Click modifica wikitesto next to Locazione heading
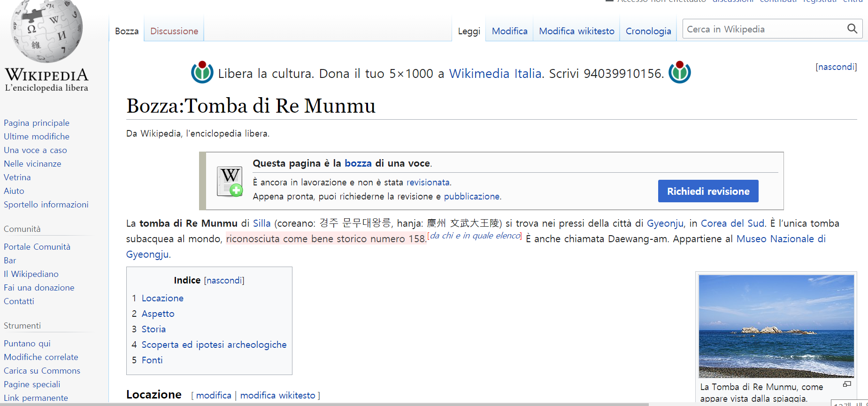Image resolution: width=868 pixels, height=406 pixels. pos(278,395)
